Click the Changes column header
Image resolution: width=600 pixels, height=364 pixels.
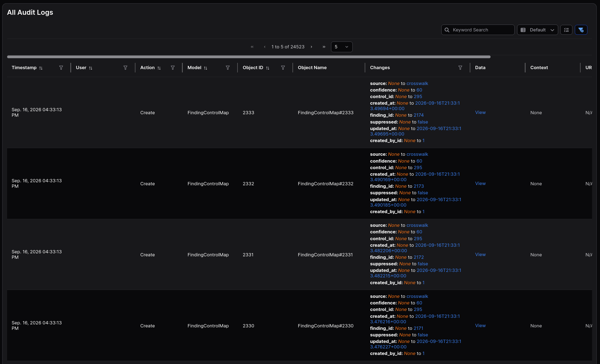[x=380, y=67]
